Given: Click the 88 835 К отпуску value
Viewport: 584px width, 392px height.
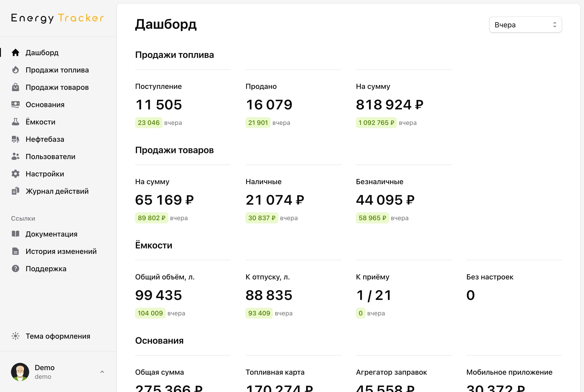Looking at the screenshot, I should pyautogui.click(x=269, y=295).
